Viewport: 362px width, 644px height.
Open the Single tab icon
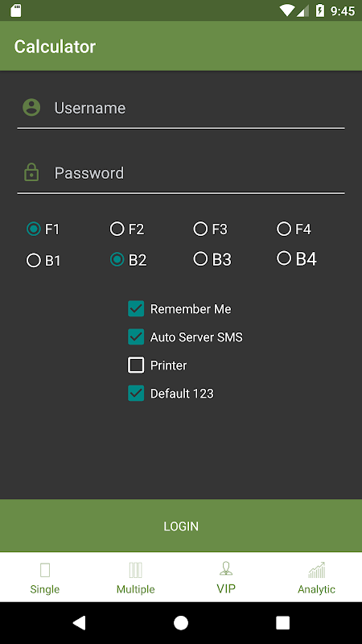[x=45, y=570]
